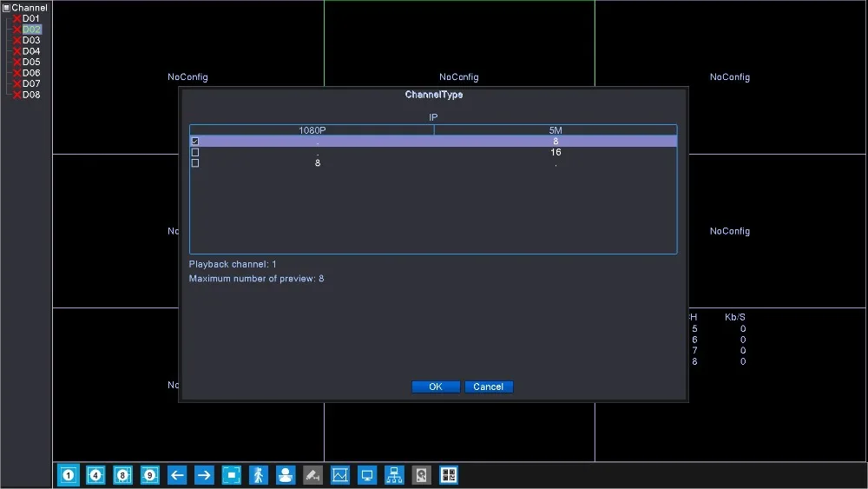Screen dimensions: 868x489
Task: Select channel D08 in the tree
Action: (x=31, y=95)
